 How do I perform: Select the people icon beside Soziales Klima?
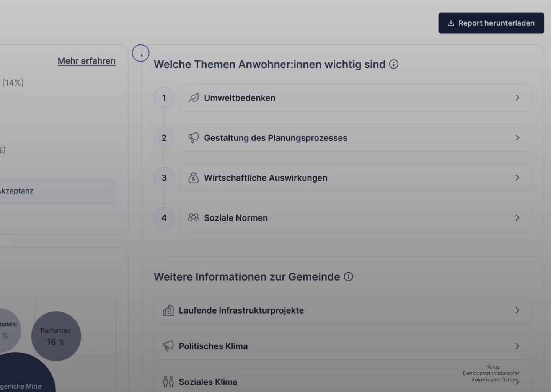[168, 381]
